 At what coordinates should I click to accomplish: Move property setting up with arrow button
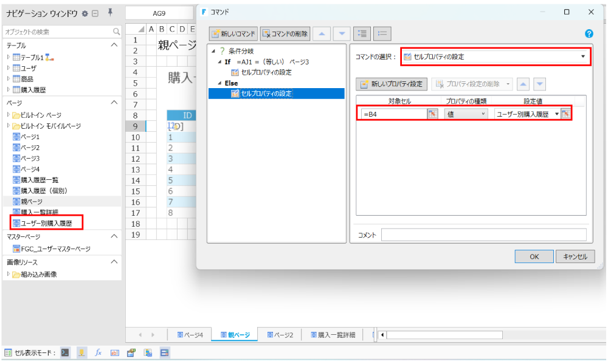[523, 84]
